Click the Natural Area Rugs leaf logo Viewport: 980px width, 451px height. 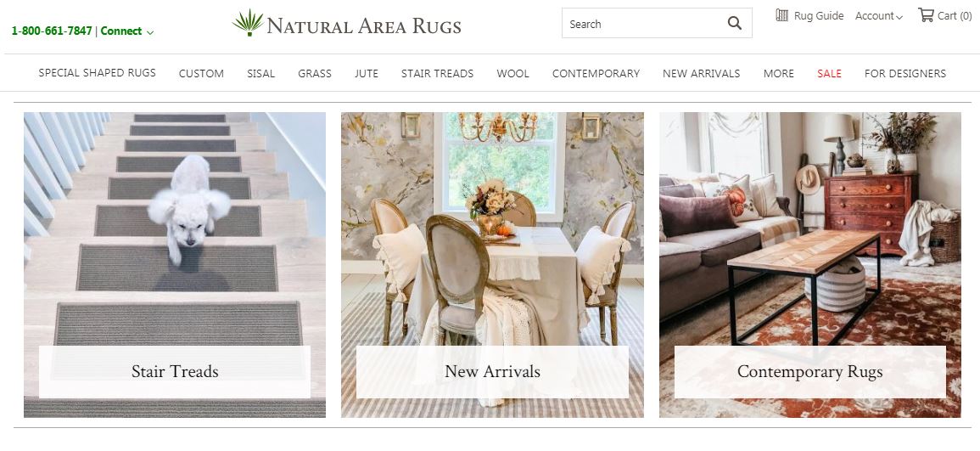pos(248,23)
